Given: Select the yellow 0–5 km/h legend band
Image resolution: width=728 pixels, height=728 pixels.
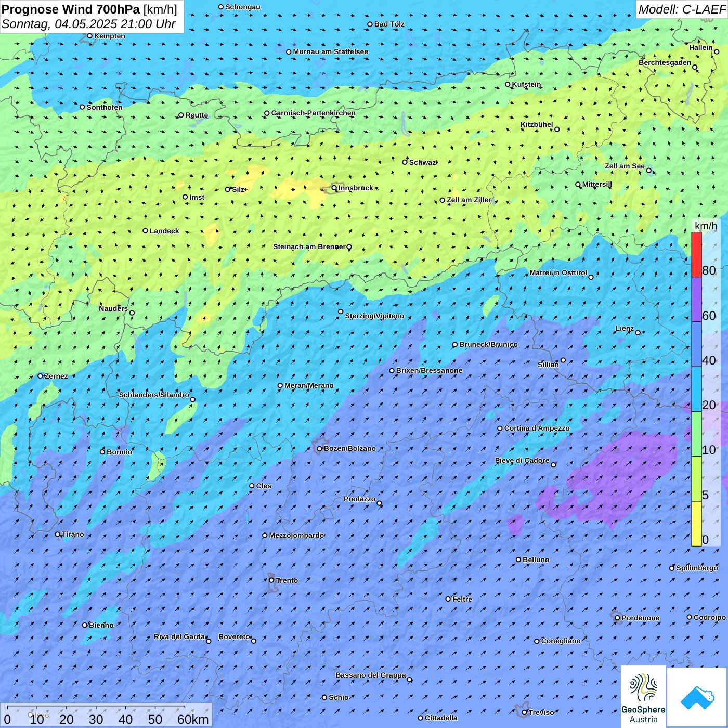Looking at the screenshot, I should pos(696,524).
